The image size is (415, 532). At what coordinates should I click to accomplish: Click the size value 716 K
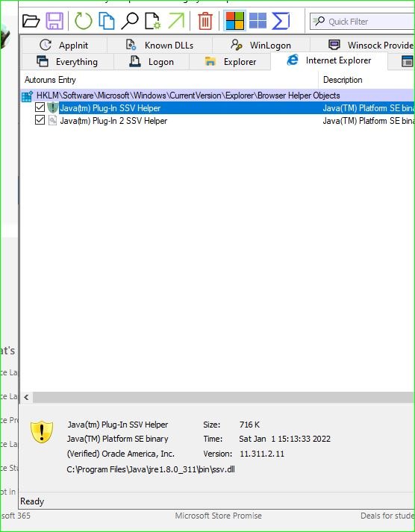pos(249,425)
